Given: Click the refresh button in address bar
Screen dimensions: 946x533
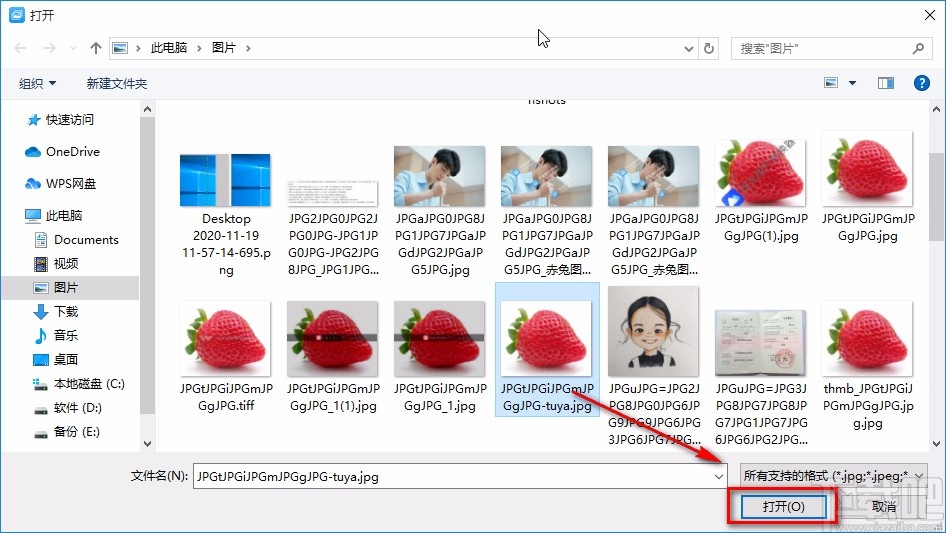Looking at the screenshot, I should point(710,48).
